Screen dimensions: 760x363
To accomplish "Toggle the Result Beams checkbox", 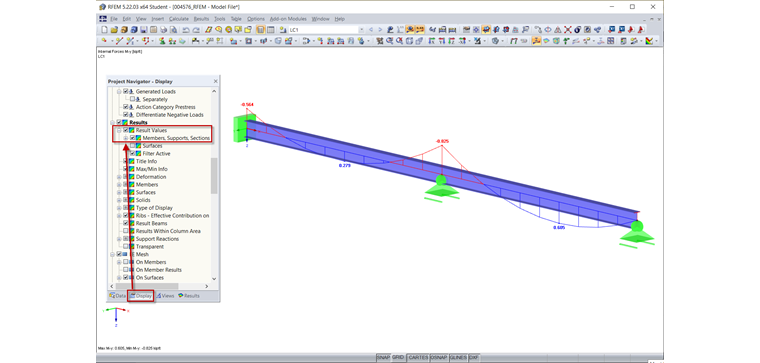I will tap(126, 223).
